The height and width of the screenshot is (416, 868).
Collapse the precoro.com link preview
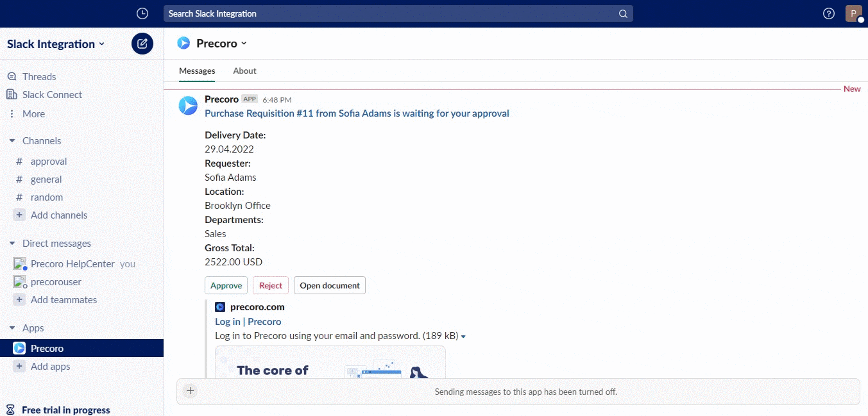463,337
